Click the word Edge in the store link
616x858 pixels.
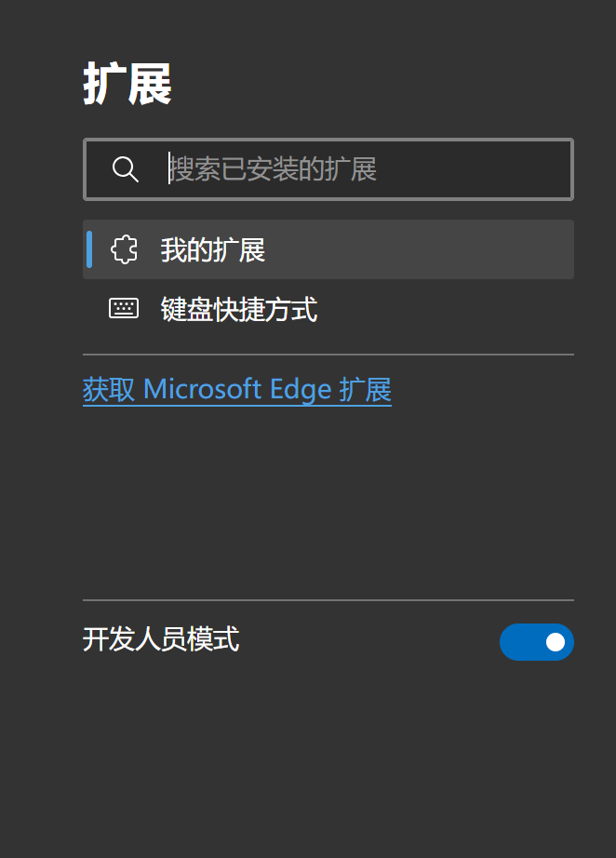pyautogui.click(x=300, y=389)
